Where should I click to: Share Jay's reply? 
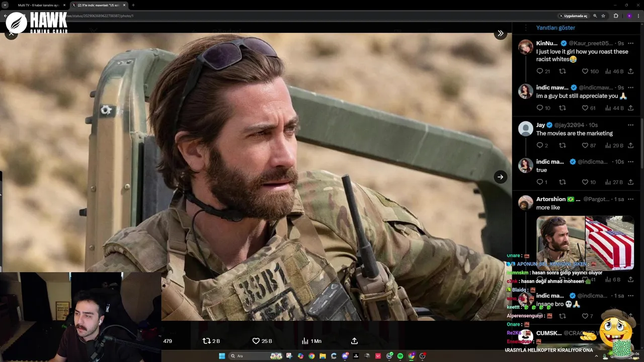(630, 145)
